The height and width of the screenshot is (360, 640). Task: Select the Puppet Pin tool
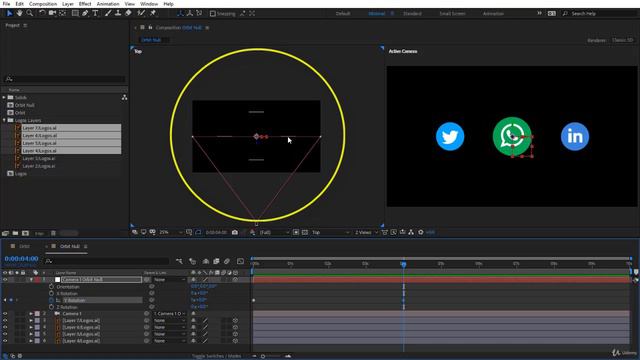click(153, 13)
